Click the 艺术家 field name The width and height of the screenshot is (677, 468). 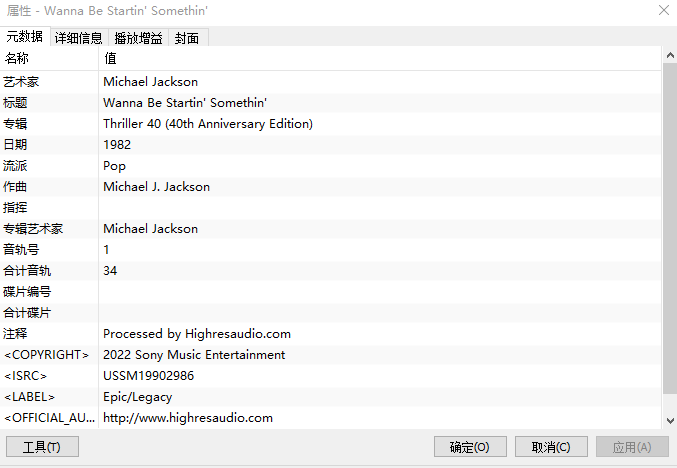click(x=21, y=82)
